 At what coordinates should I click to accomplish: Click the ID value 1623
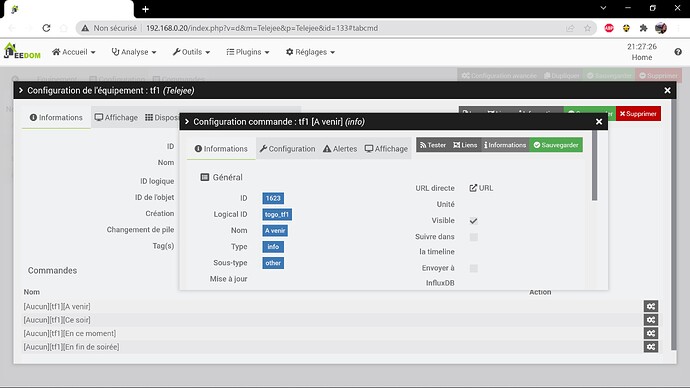tap(273, 198)
